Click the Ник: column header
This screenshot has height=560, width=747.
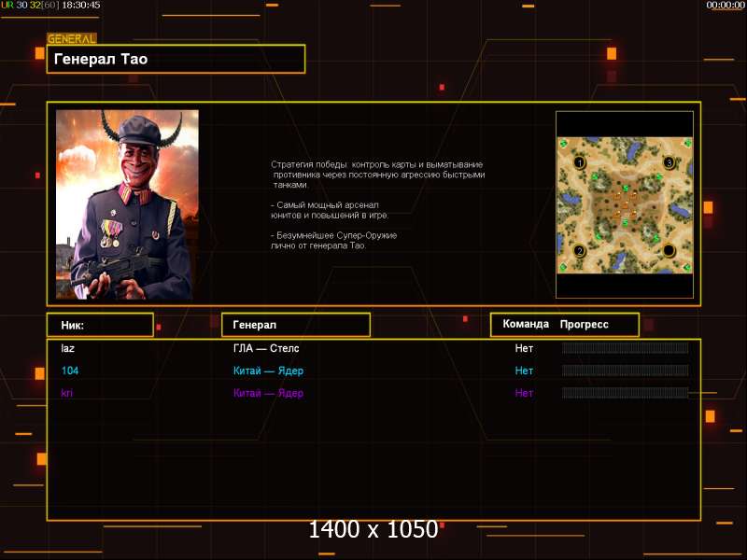pos(100,325)
